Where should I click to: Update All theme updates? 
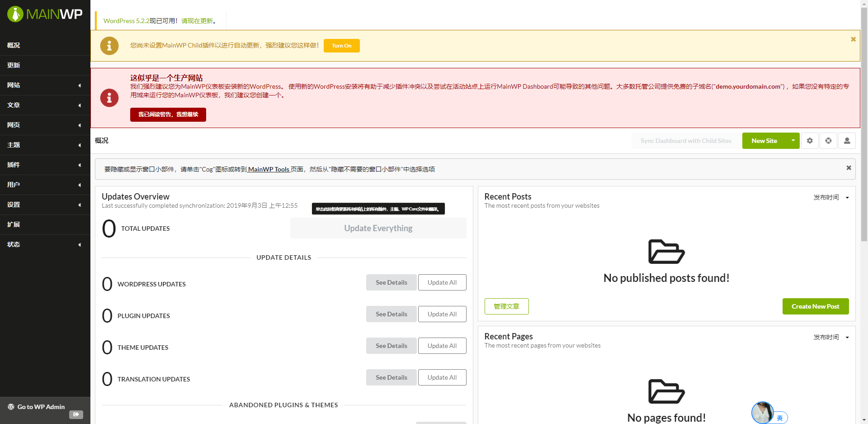442,346
